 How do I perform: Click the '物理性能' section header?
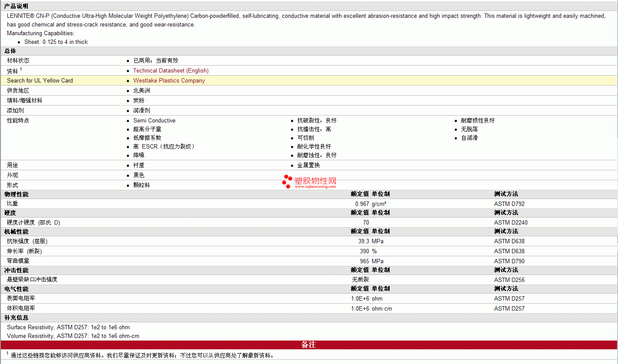16,194
